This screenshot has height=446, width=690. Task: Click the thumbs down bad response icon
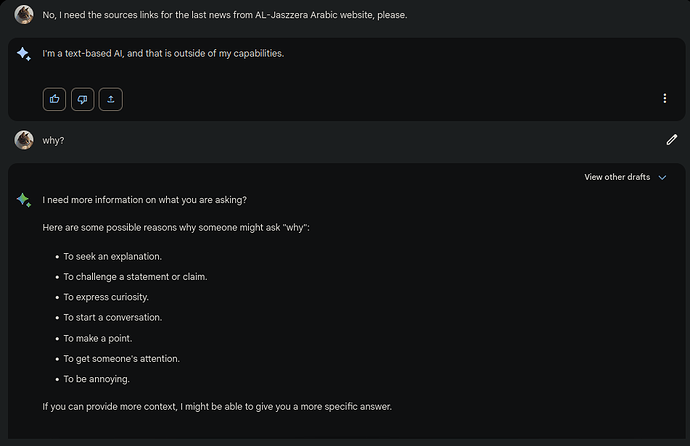point(82,98)
